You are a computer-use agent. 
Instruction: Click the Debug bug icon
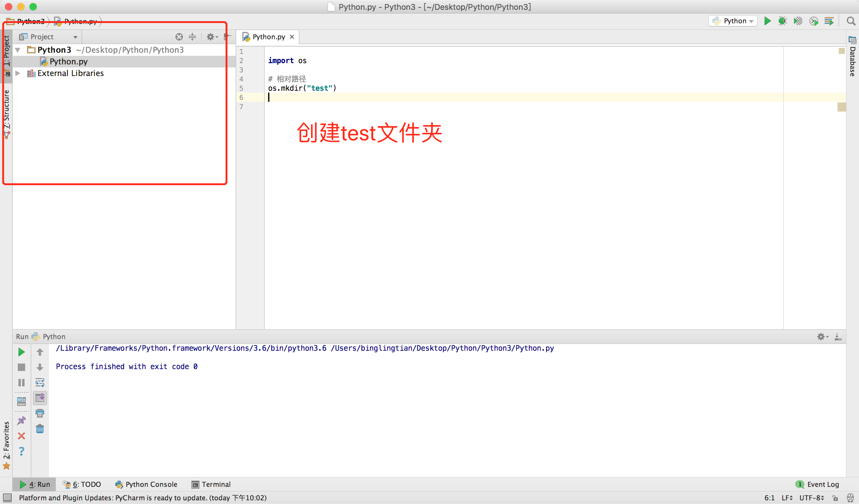coord(782,21)
